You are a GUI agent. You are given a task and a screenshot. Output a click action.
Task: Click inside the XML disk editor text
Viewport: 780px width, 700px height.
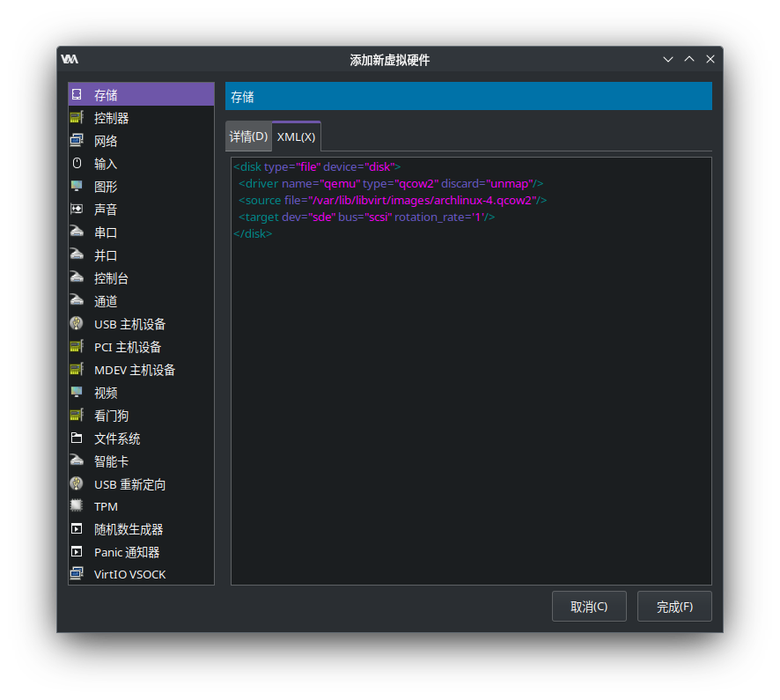pyautogui.click(x=471, y=370)
